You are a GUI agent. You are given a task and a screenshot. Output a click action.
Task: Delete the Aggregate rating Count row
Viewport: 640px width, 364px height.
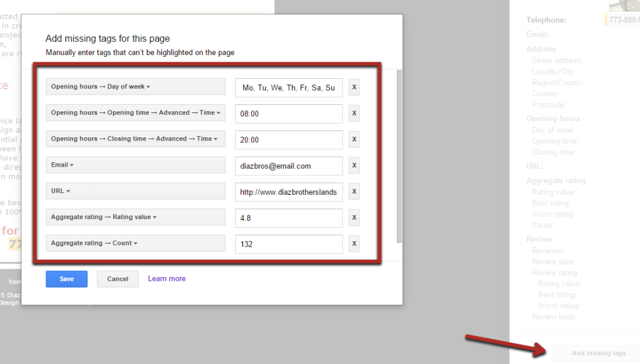click(x=354, y=243)
